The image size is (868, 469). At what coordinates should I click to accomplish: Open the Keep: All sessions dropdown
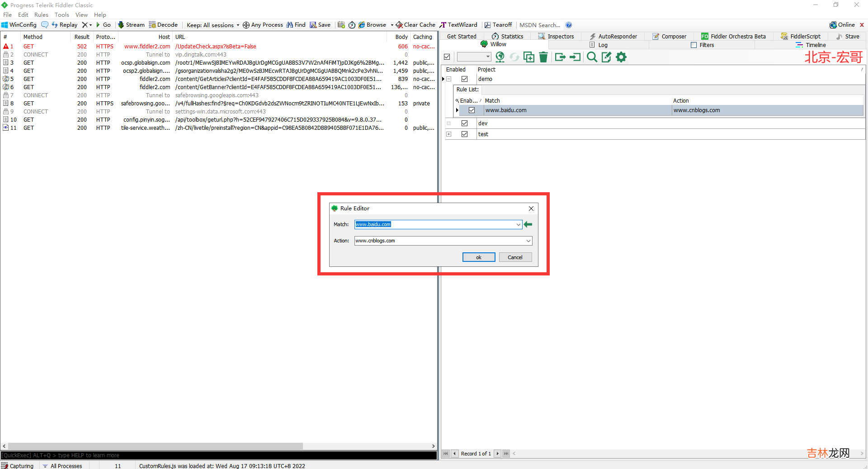(213, 25)
